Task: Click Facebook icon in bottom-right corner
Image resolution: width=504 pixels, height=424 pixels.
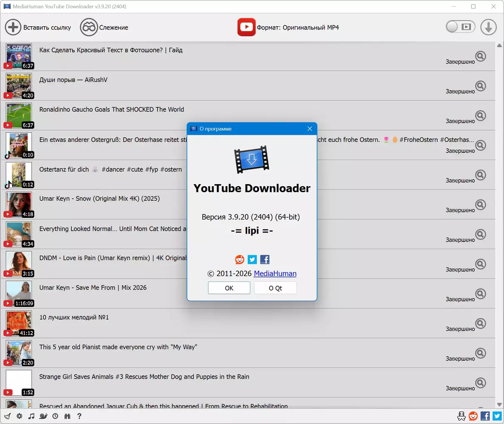Action: pyautogui.click(x=485, y=416)
